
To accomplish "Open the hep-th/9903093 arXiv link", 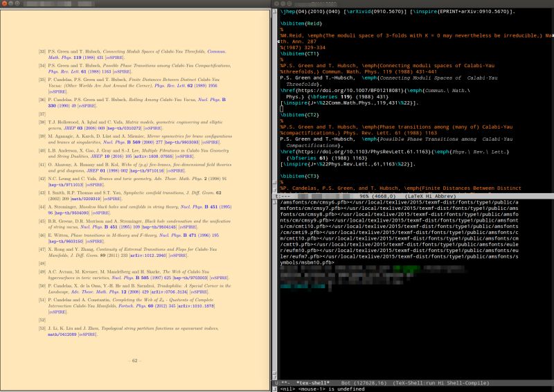I will [181, 143].
